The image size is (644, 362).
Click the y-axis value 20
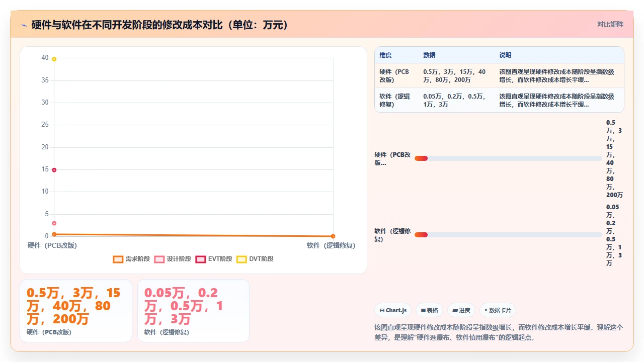45,147
